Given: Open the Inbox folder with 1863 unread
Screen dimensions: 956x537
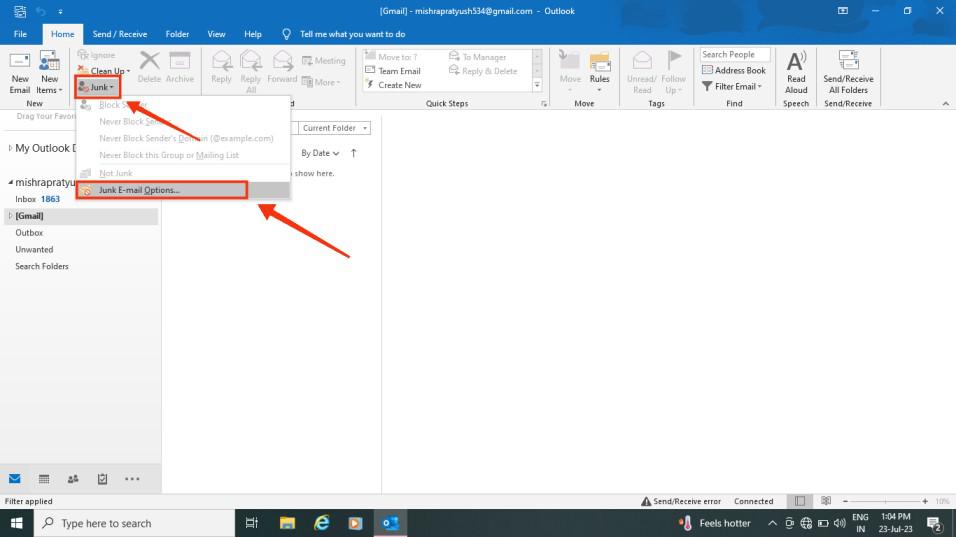Looking at the screenshot, I should (x=37, y=199).
